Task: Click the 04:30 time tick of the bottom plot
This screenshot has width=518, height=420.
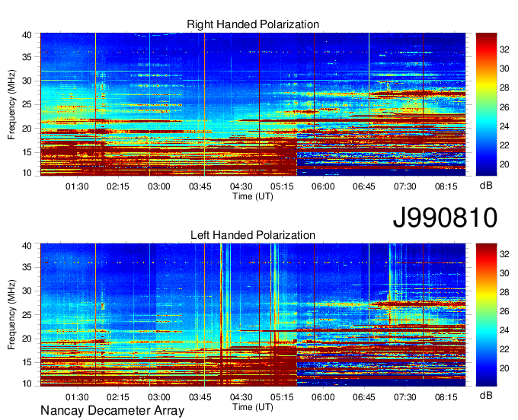Action: [241, 397]
